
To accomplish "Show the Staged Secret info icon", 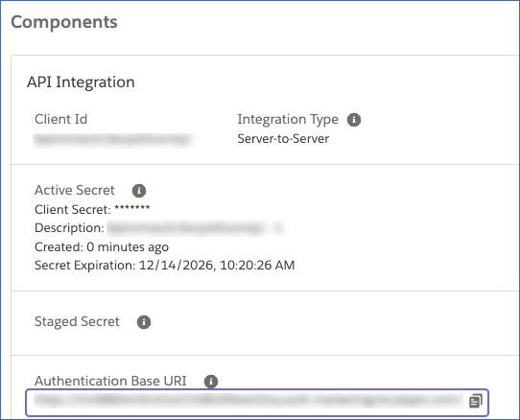I will tap(144, 322).
